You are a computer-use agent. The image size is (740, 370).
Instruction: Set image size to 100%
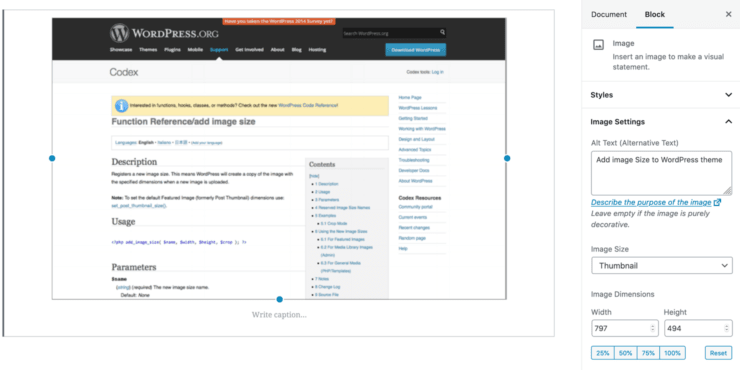point(673,353)
